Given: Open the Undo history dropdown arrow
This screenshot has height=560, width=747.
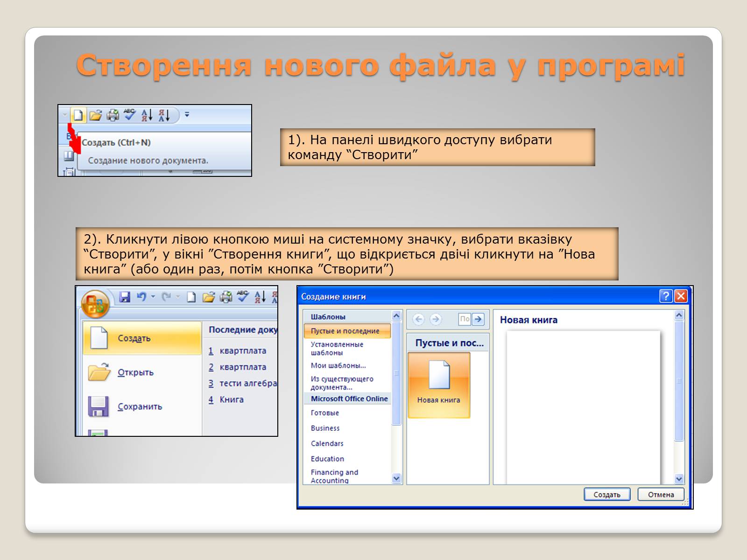Looking at the screenshot, I should point(153,297).
